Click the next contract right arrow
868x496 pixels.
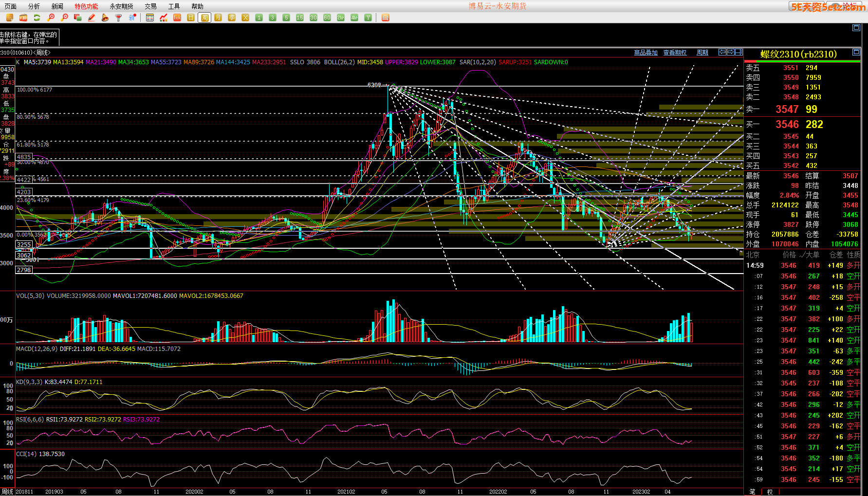click(730, 52)
